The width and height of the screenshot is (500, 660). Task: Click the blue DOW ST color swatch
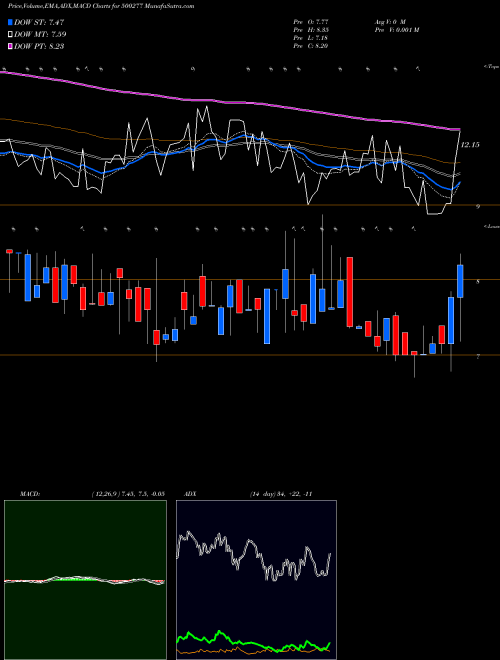click(10, 22)
